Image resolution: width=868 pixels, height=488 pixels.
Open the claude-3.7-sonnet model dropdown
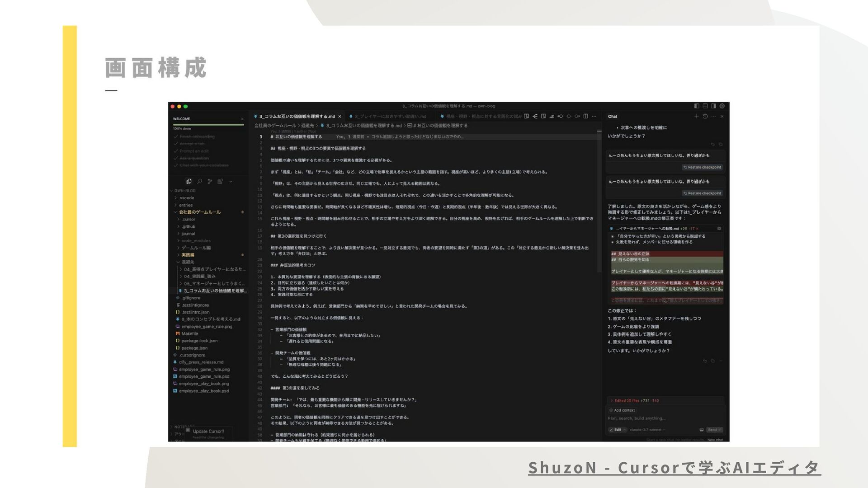tap(647, 430)
